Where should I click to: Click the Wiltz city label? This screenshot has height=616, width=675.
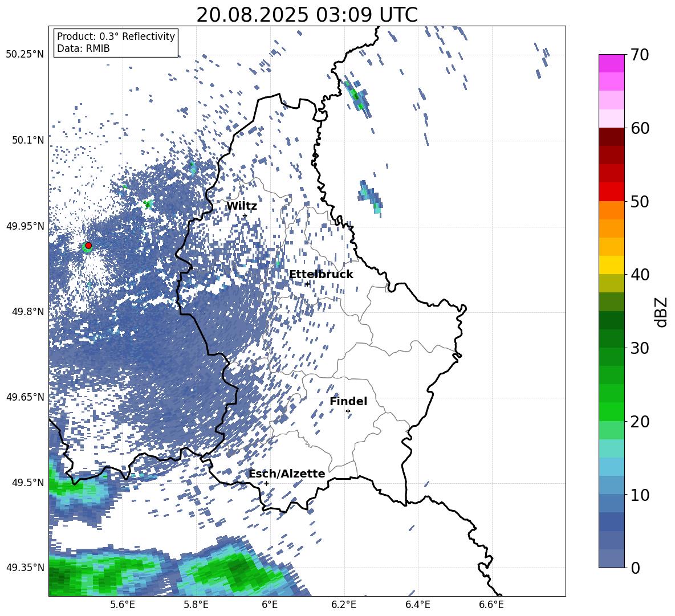[242, 206]
